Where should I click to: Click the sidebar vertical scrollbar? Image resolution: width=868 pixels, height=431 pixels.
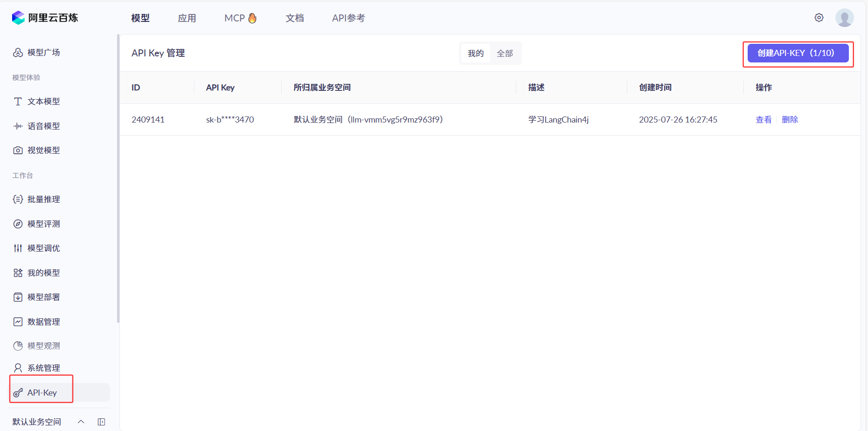click(x=118, y=177)
